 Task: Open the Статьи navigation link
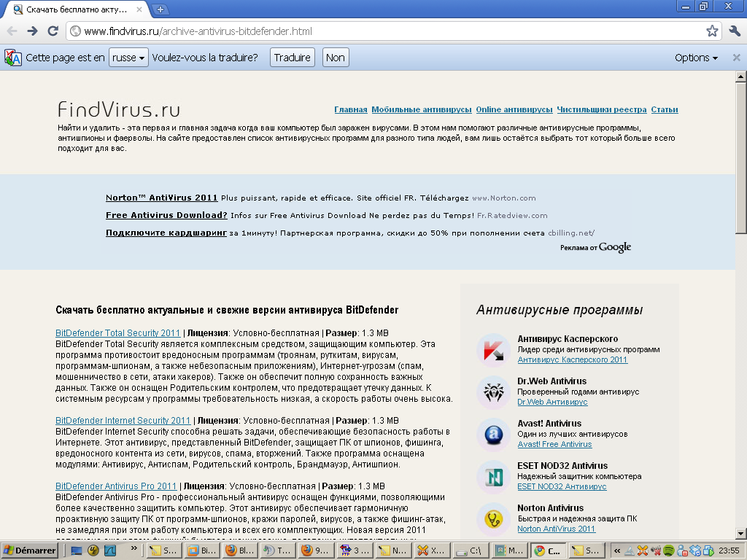[665, 109]
